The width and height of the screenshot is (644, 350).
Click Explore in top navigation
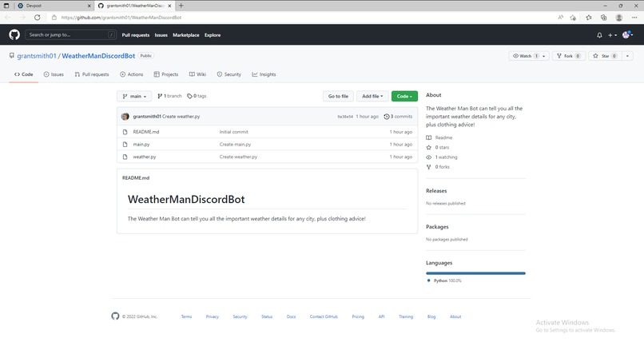(213, 35)
